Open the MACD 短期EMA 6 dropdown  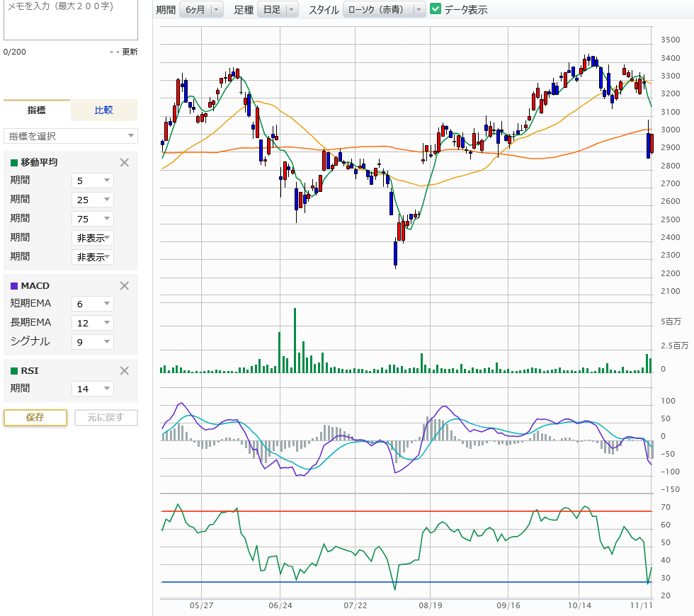coord(93,304)
